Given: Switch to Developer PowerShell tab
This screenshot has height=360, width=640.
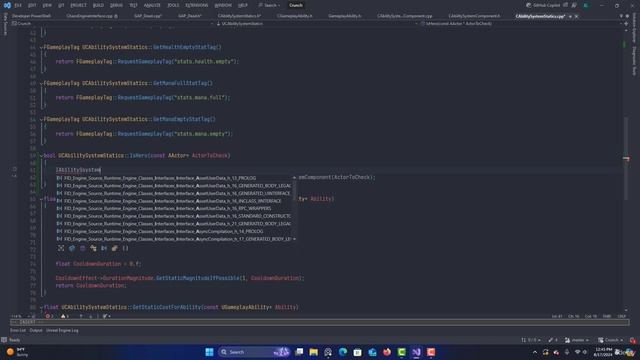Looking at the screenshot, I should [31, 16].
